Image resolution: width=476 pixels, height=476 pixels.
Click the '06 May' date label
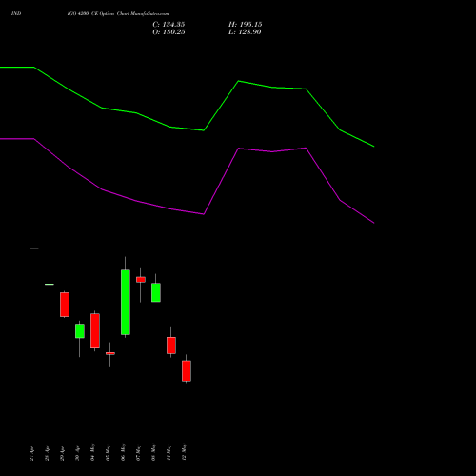coord(123,452)
